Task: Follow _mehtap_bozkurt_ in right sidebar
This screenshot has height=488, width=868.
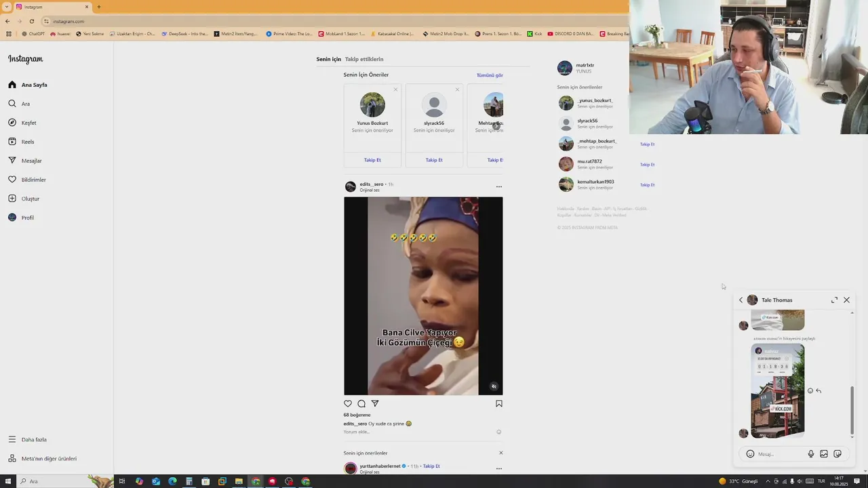Action: coord(647,144)
